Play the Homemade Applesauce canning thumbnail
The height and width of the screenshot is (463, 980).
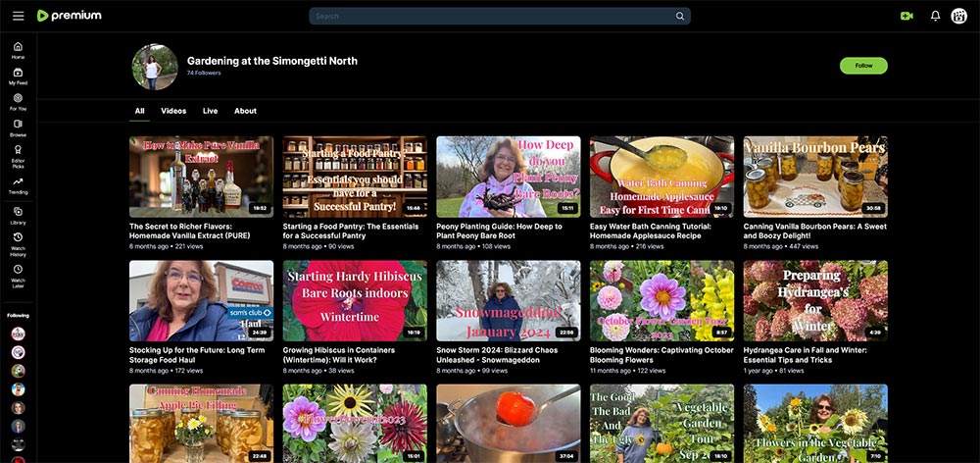[661, 177]
